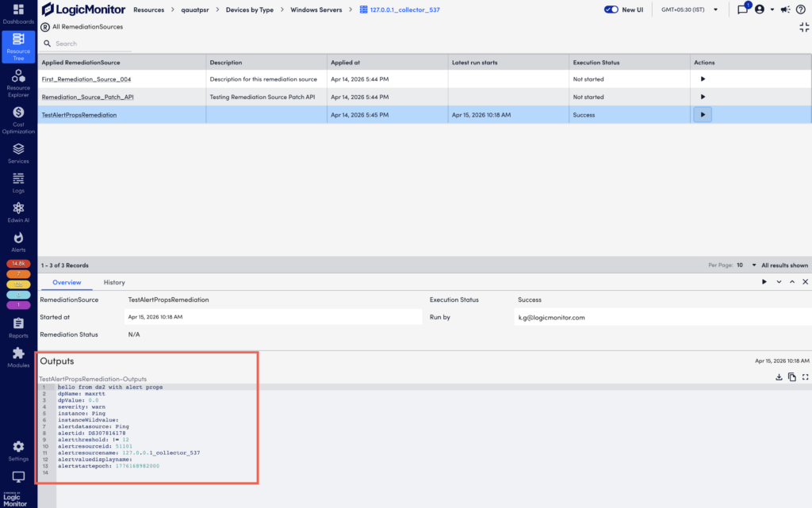This screenshot has height=508, width=812.
Task: Sort by Execution Status column header
Action: click(x=596, y=62)
